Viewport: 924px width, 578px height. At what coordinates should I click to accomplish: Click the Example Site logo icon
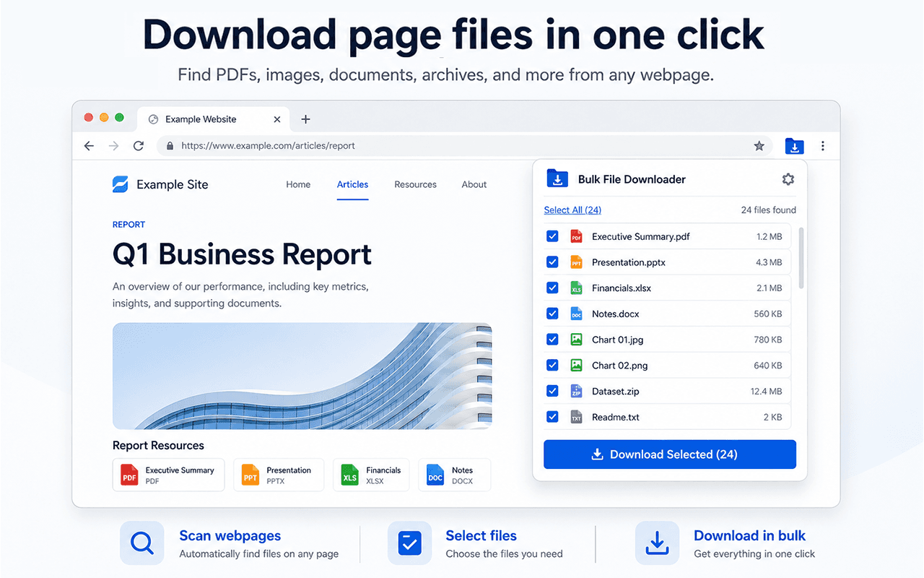click(121, 184)
